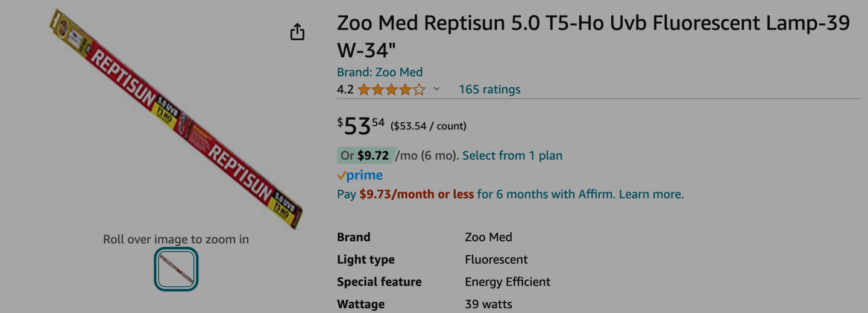
Task: Click the ($53.54 / count) unit price
Action: 429,126
